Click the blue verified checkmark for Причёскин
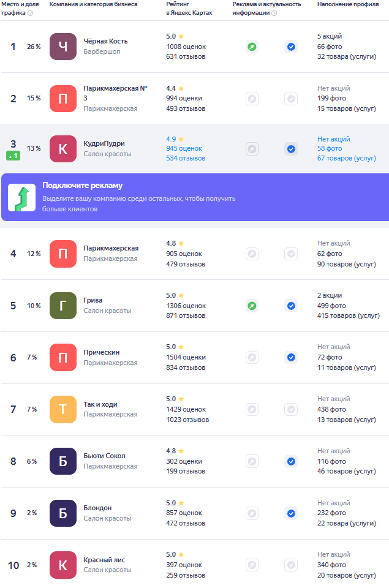The height and width of the screenshot is (588, 389). (291, 357)
